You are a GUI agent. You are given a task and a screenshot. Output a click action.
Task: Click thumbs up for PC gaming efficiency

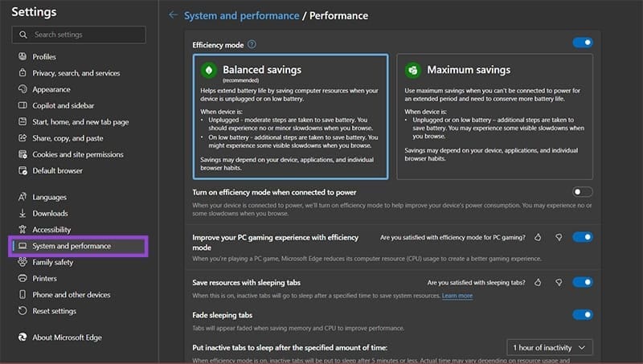click(538, 238)
